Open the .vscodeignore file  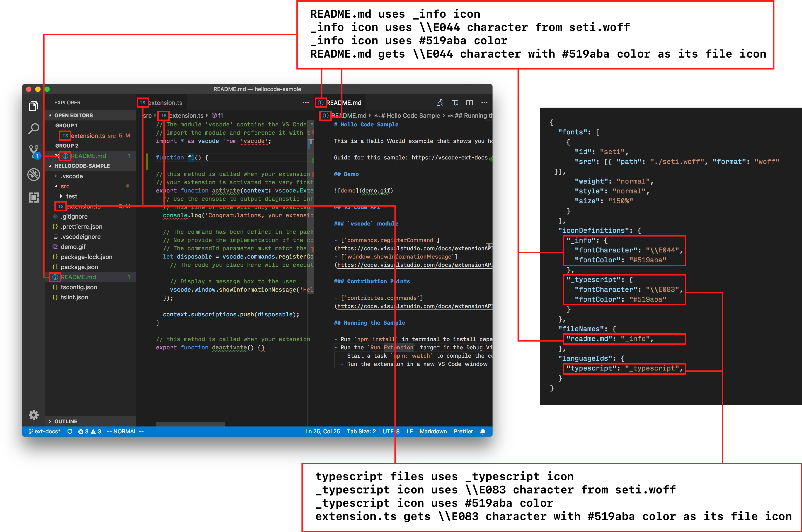(90, 237)
